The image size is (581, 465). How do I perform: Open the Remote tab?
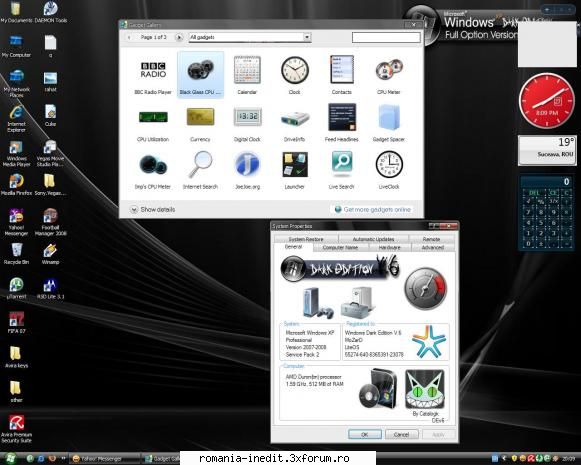click(431, 239)
